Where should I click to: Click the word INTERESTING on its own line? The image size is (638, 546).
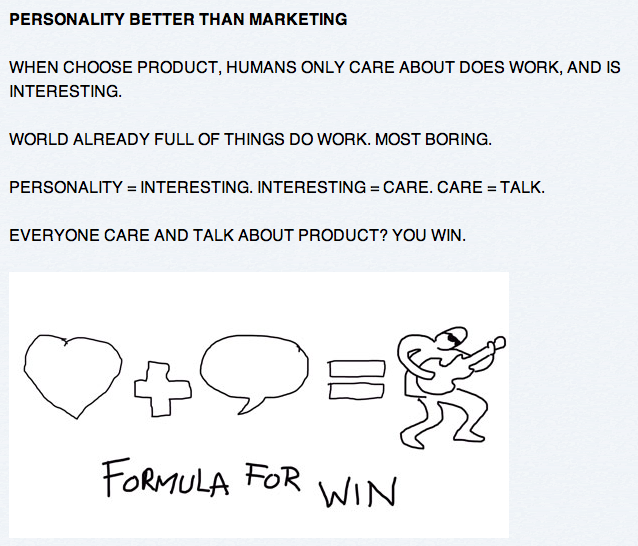tap(65, 91)
